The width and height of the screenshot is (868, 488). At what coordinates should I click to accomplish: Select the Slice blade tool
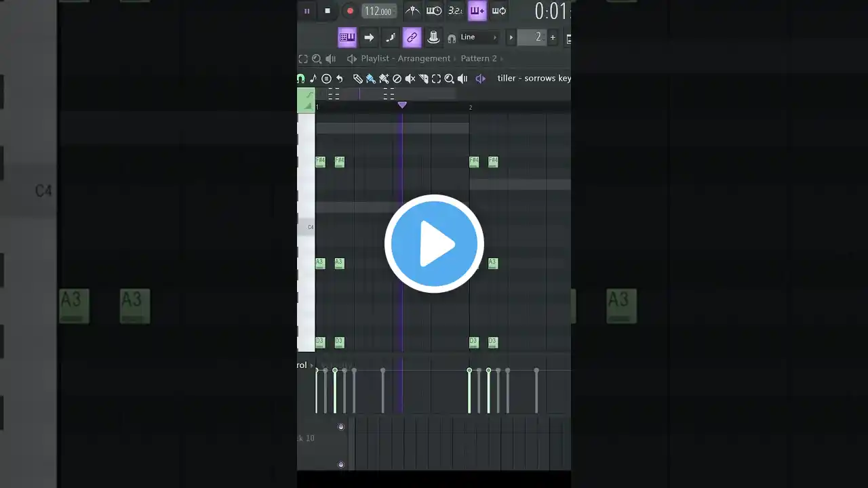tap(423, 79)
